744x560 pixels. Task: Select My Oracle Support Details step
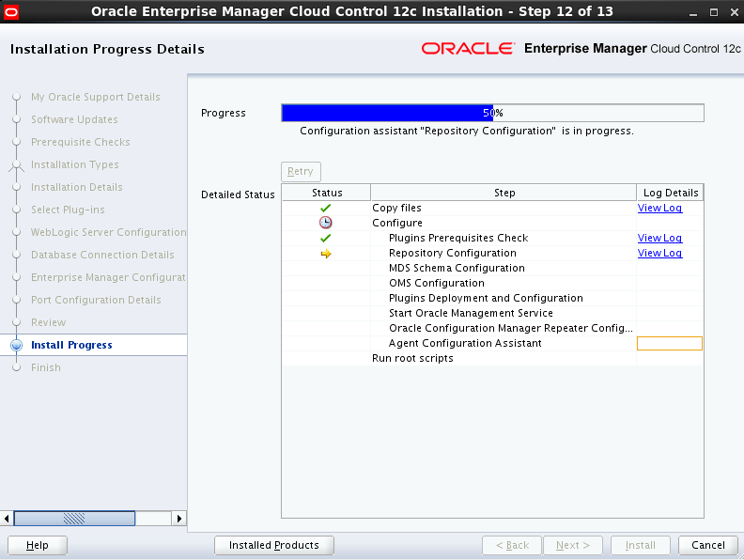point(96,97)
